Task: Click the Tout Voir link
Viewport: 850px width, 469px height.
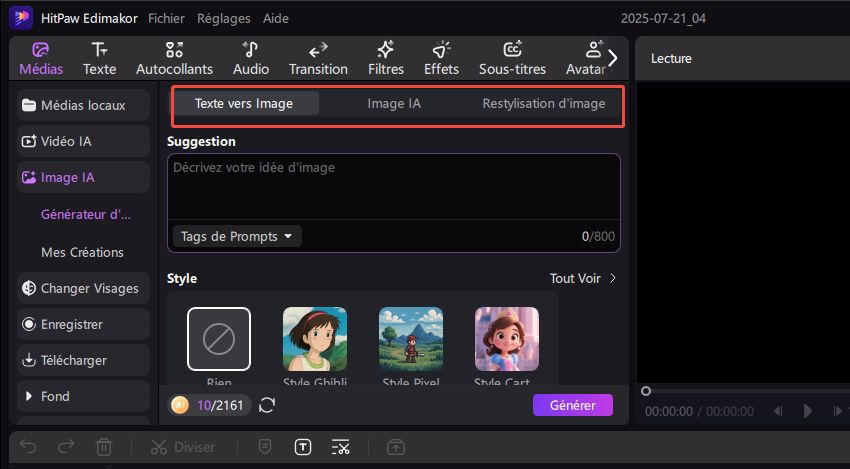Action: tap(582, 278)
